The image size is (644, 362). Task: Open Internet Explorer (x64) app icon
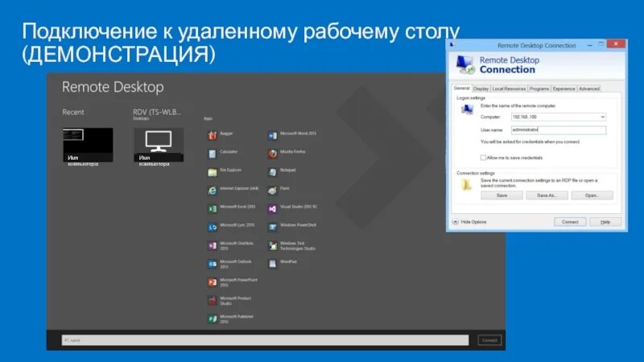tap(213, 191)
